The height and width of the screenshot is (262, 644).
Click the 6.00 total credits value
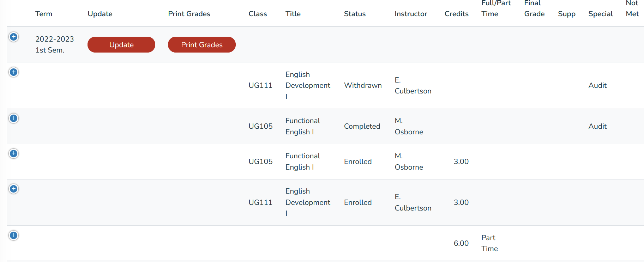461,243
